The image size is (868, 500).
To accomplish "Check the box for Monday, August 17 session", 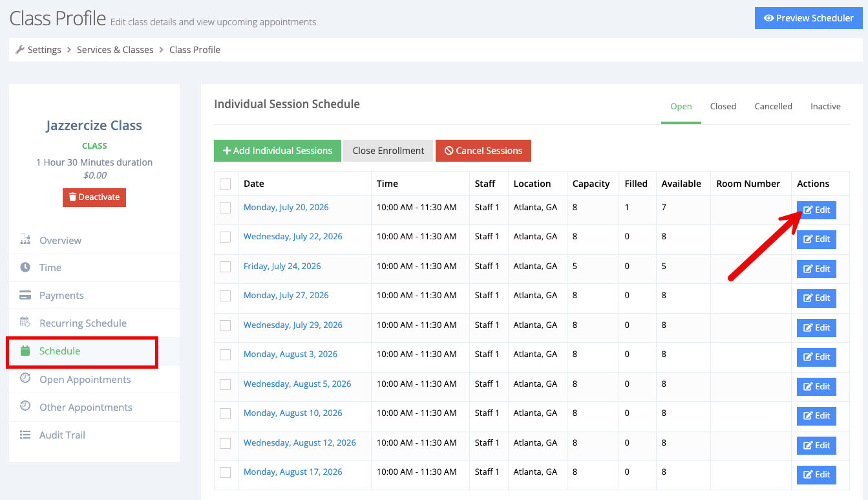I will (x=225, y=472).
